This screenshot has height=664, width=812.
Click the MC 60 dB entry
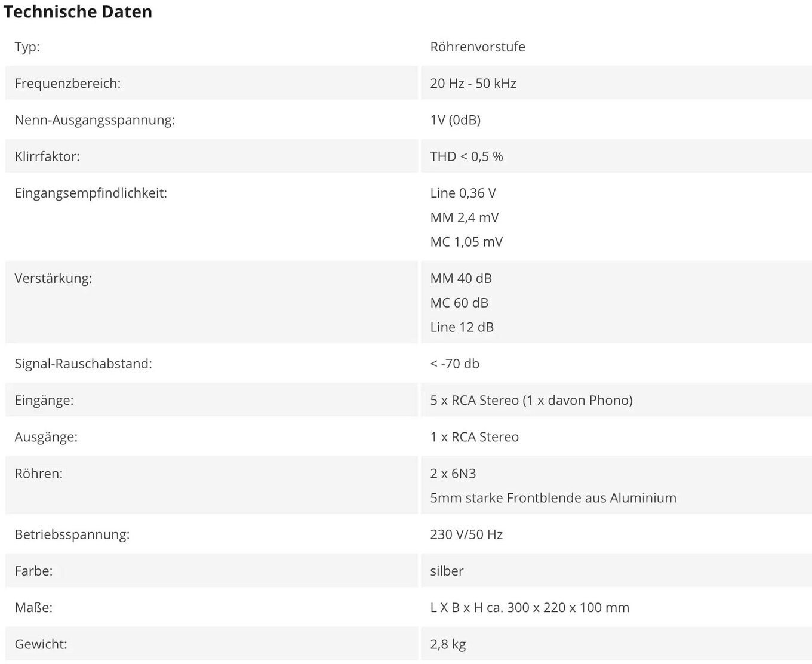click(459, 303)
